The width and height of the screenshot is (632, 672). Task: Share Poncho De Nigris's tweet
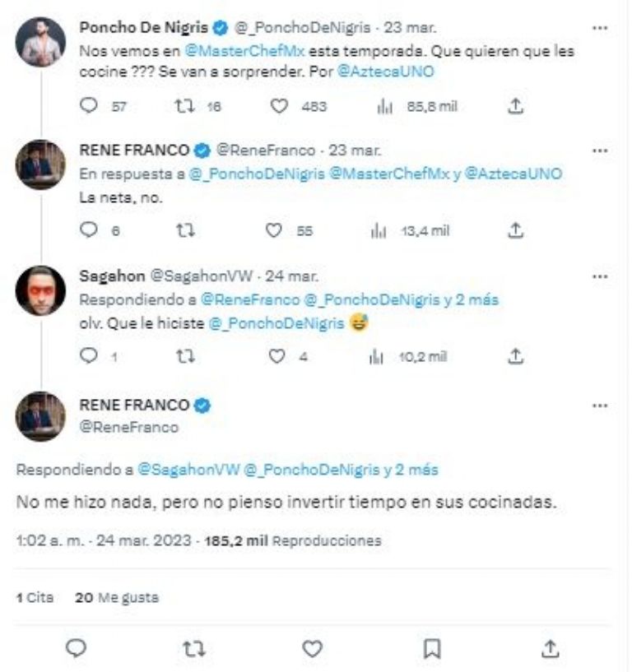[x=515, y=106]
